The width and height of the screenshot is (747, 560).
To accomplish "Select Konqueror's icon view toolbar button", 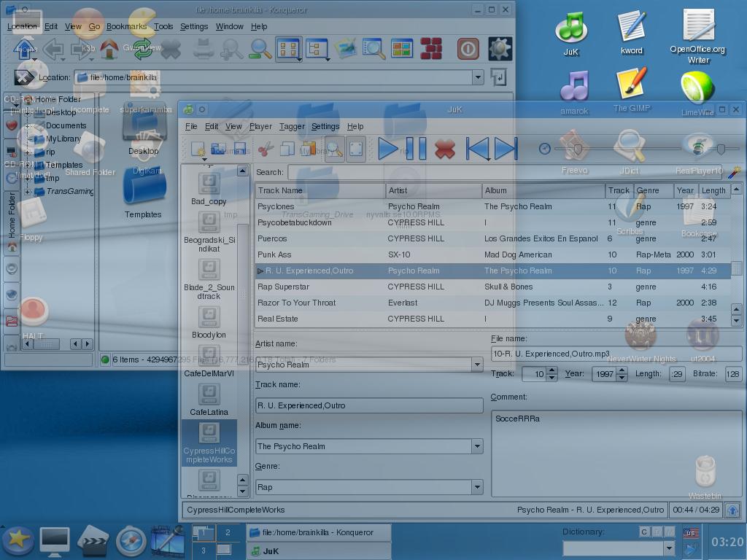I will [289, 49].
